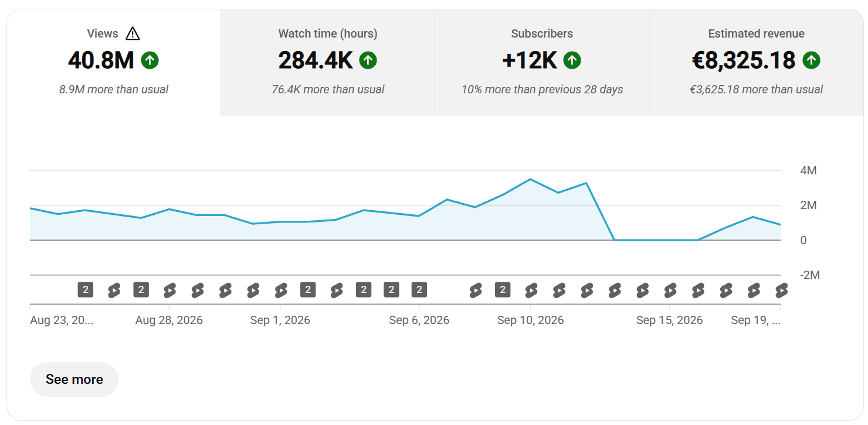
Task: Switch to the Views tab
Action: (114, 63)
